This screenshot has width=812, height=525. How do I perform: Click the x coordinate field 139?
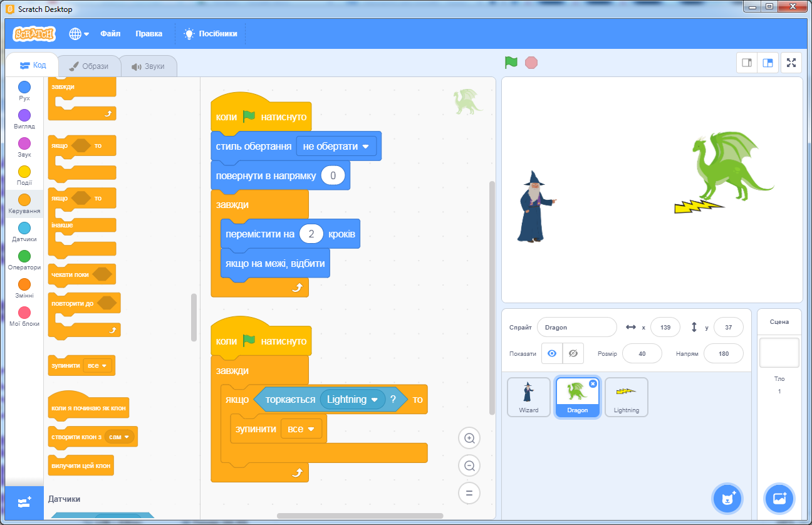pos(665,327)
